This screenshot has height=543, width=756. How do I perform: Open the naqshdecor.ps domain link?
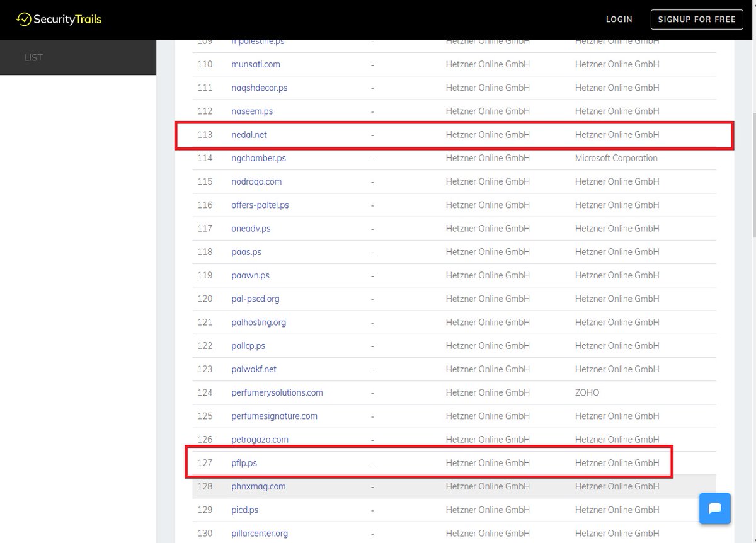tap(260, 88)
